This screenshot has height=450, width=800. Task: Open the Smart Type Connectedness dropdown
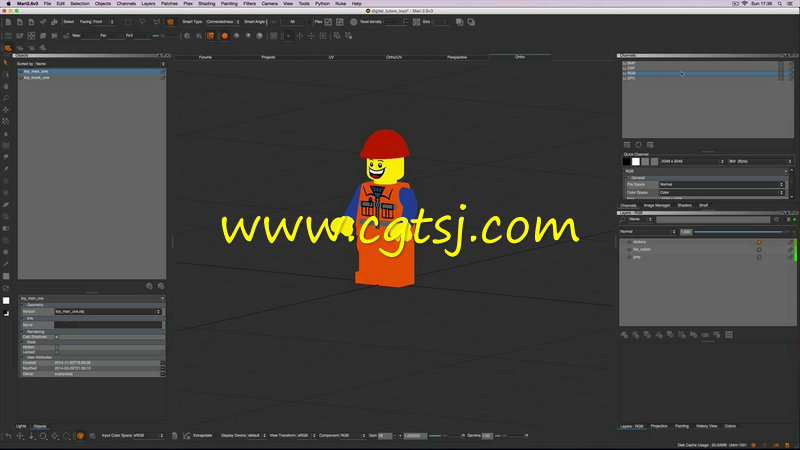[x=222, y=22]
